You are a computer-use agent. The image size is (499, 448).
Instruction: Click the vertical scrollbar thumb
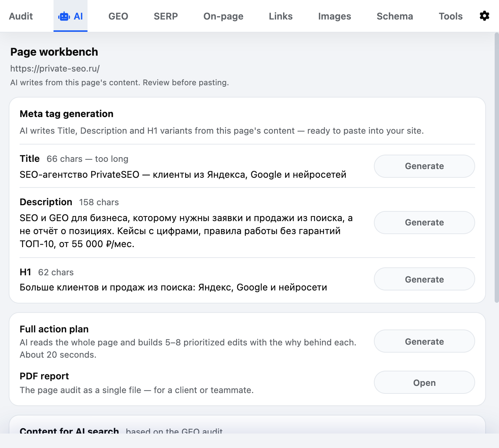click(x=496, y=168)
